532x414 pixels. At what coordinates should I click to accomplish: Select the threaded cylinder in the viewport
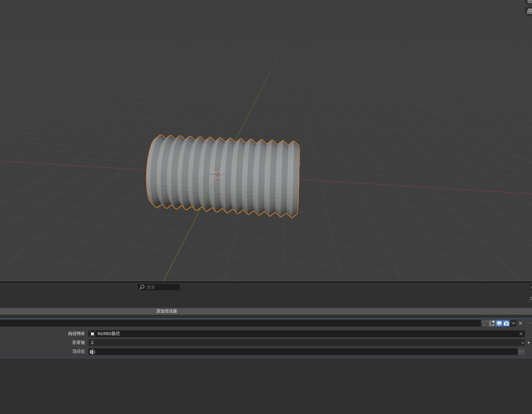pyautogui.click(x=223, y=176)
